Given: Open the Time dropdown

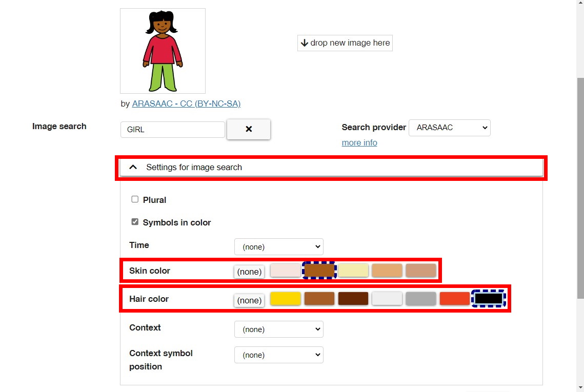Looking at the screenshot, I should coord(278,247).
